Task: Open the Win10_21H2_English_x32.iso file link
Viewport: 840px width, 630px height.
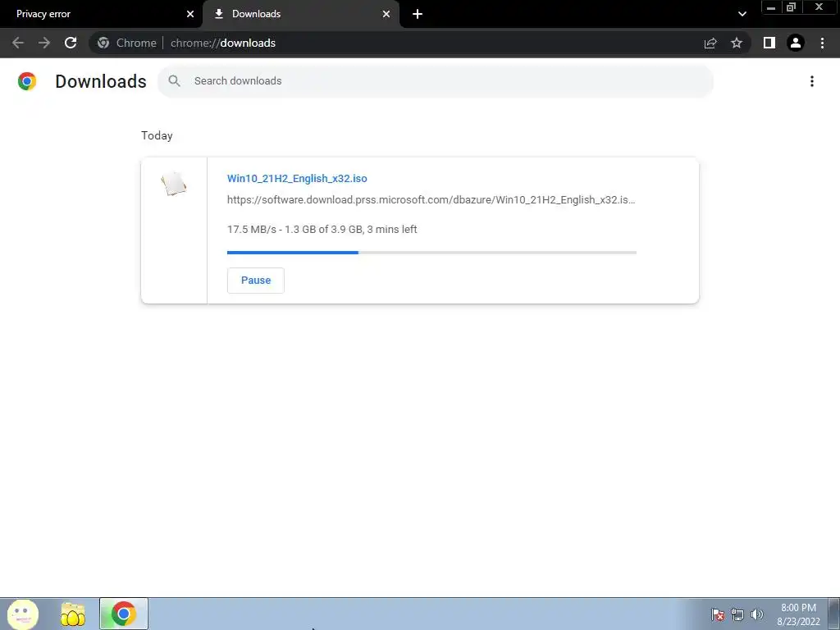Action: pos(297,178)
